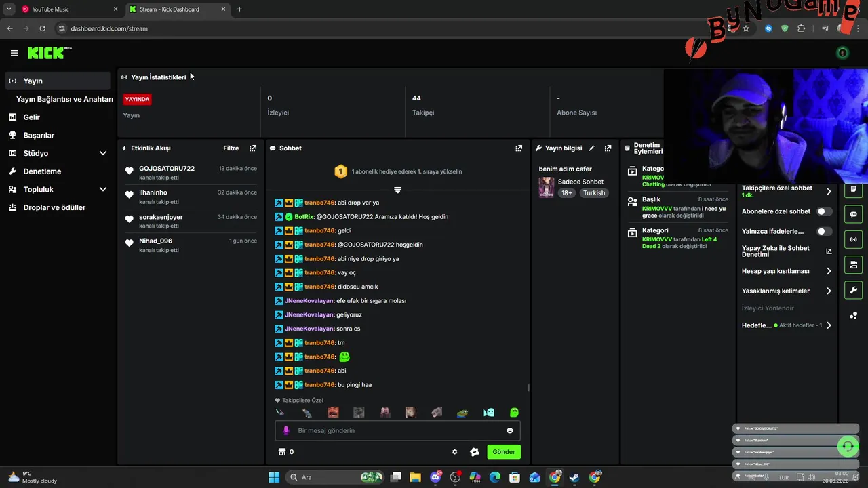Open taskbar search box Ara
The width and height of the screenshot is (868, 488).
pyautogui.click(x=336, y=477)
